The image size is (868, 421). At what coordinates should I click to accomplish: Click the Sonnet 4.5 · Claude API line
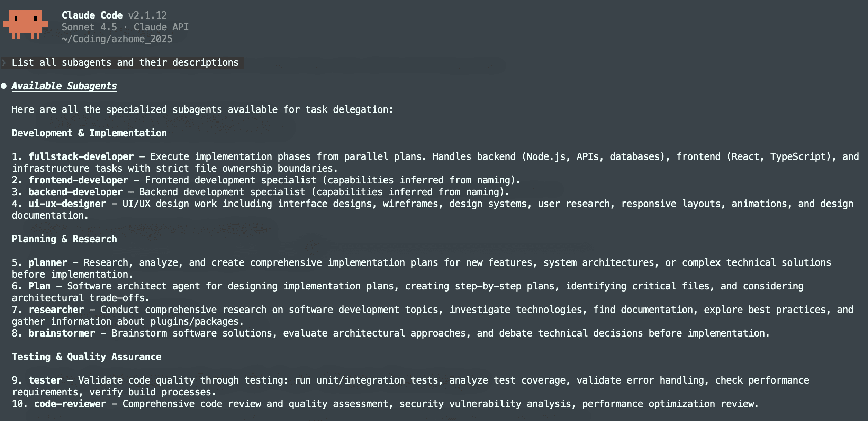125,27
